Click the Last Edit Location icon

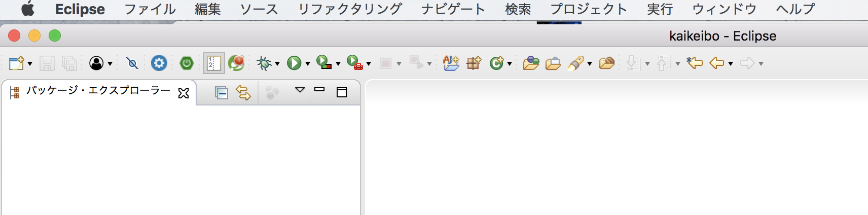(695, 63)
